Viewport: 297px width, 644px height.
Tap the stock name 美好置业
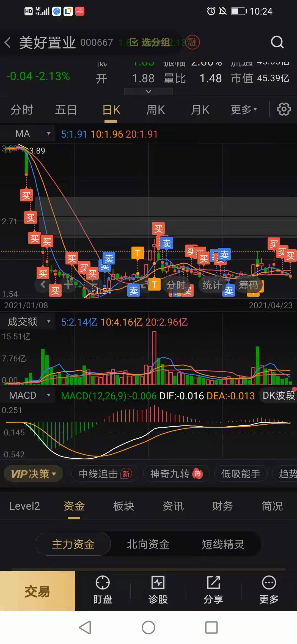tap(47, 43)
